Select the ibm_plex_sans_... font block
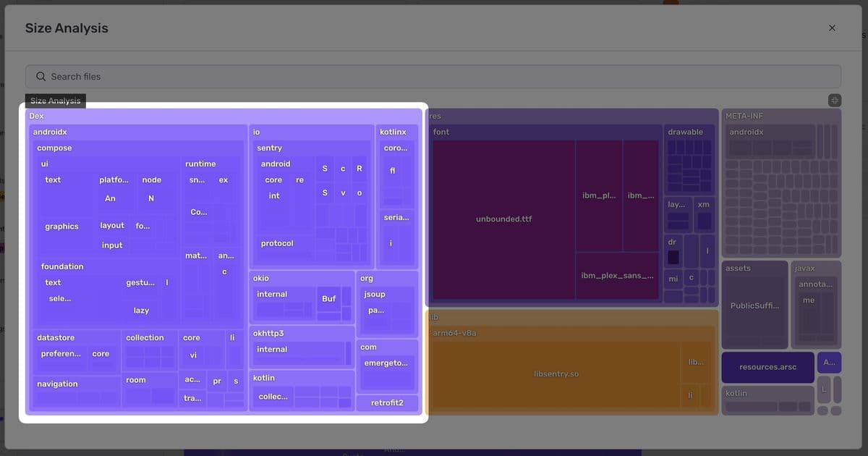Viewport: 868px width, 456px height. [x=617, y=276]
